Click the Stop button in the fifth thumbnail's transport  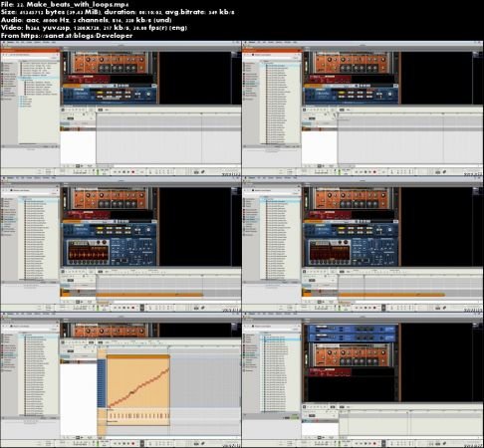[123, 443]
